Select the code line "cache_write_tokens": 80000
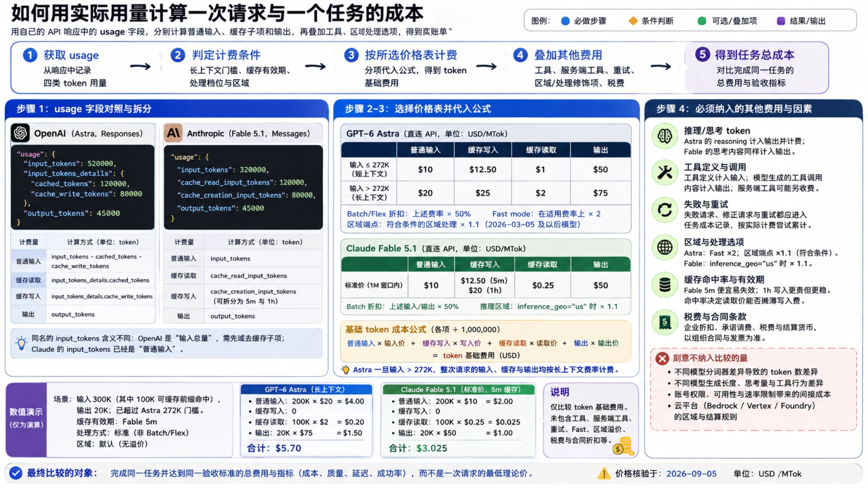This screenshot has height=488, width=868. tap(86, 194)
